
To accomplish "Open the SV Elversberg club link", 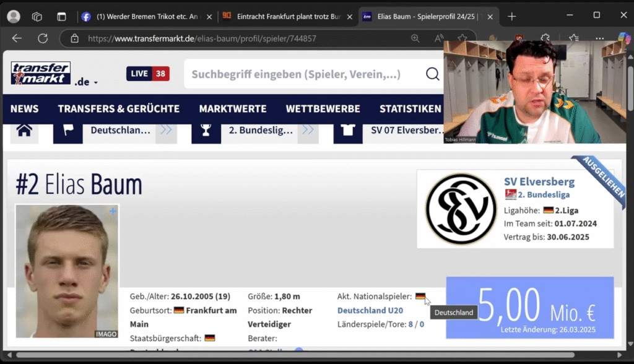I will 539,181.
